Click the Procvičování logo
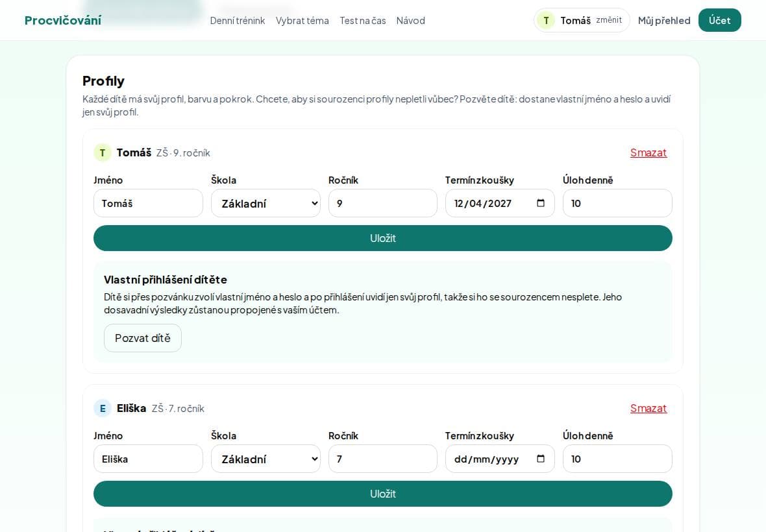This screenshot has width=766, height=532. 63,21
